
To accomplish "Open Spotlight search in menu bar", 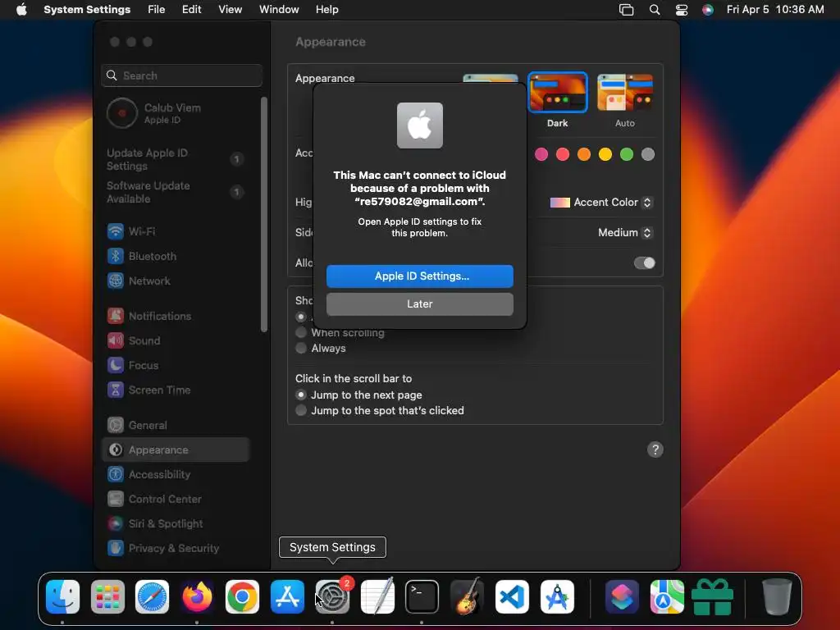I will (x=654, y=10).
